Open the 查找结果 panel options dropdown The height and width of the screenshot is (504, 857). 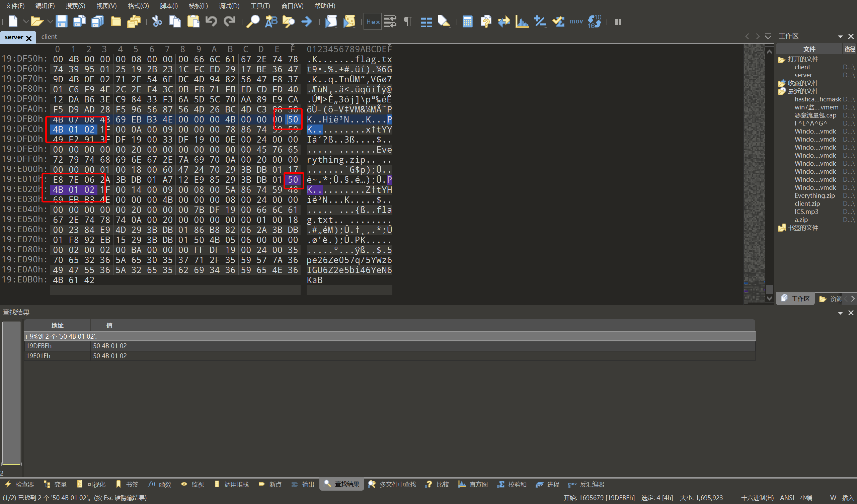point(840,313)
